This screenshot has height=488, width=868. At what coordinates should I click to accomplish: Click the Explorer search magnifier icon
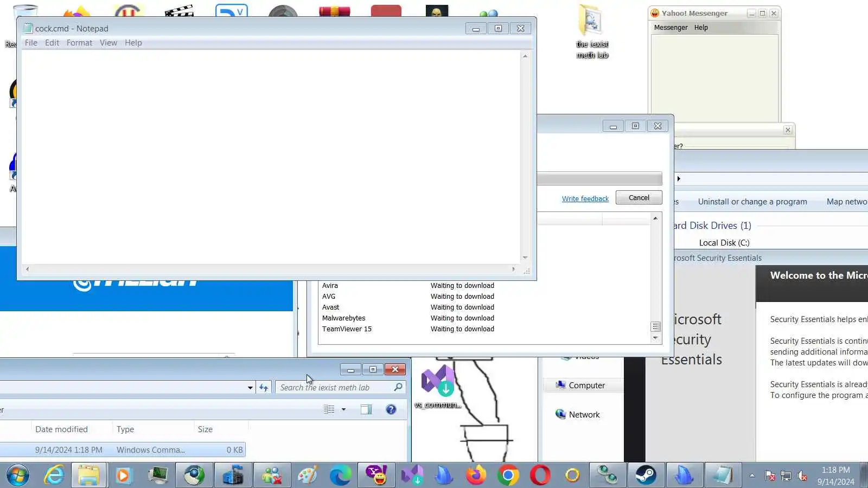(398, 387)
